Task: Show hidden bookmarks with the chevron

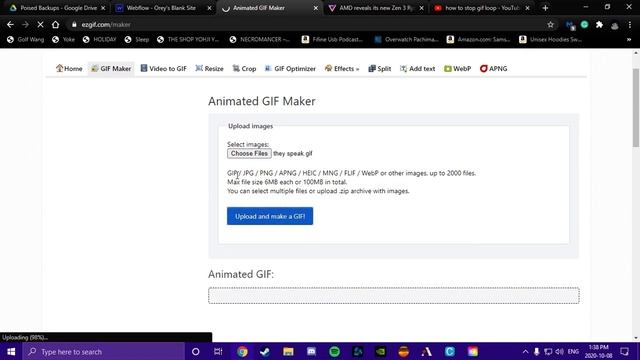Action: click(x=629, y=40)
